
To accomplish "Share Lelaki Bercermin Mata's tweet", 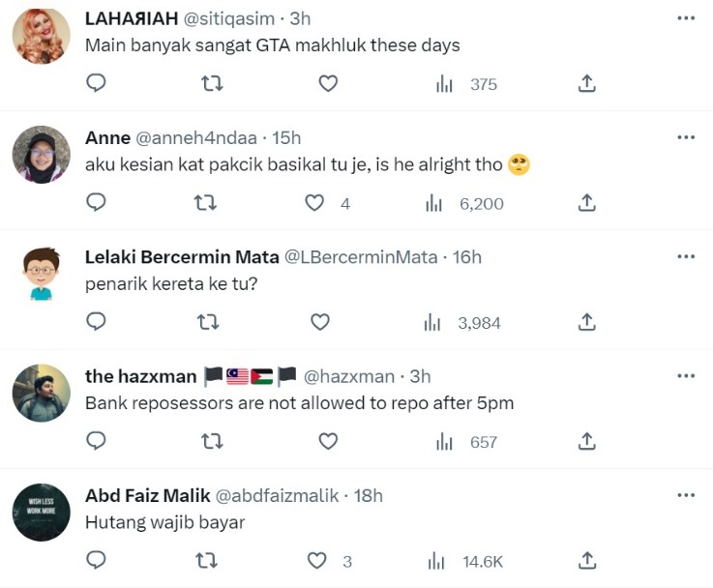I will [586, 322].
